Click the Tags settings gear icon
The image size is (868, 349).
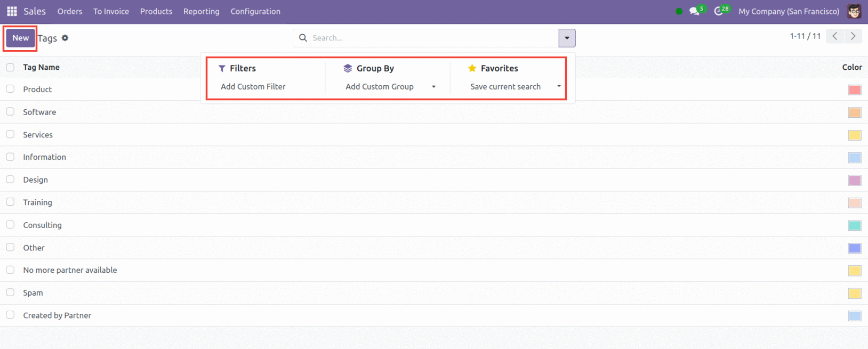(65, 38)
